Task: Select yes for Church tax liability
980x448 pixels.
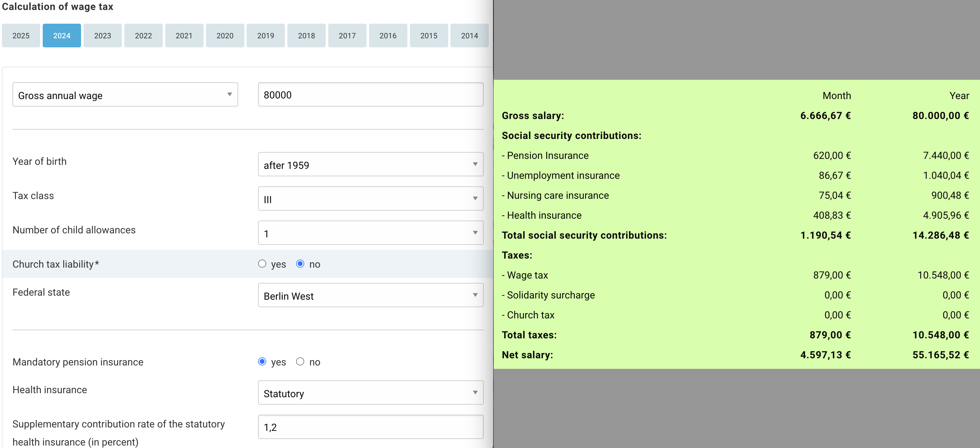Action: coord(262,264)
